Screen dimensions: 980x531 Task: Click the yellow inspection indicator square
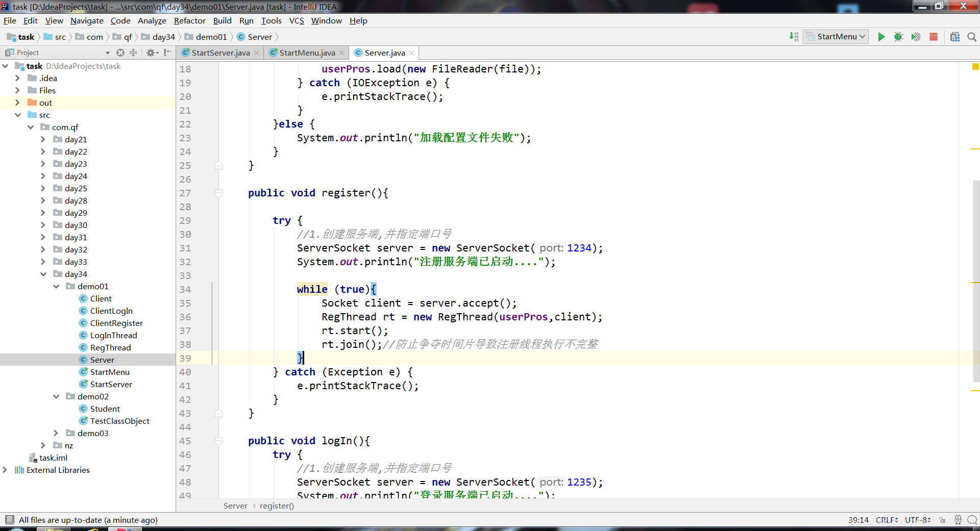click(975, 67)
